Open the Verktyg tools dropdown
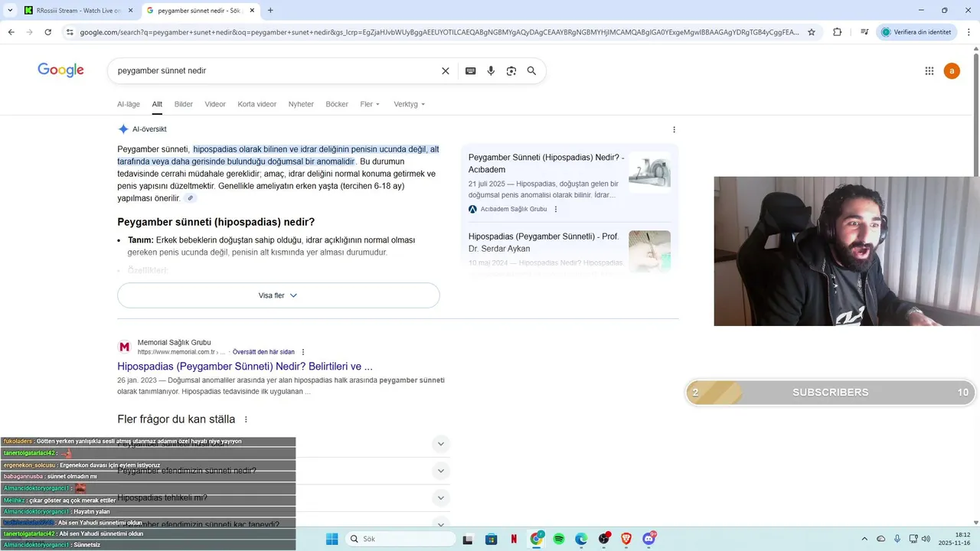 tap(409, 104)
